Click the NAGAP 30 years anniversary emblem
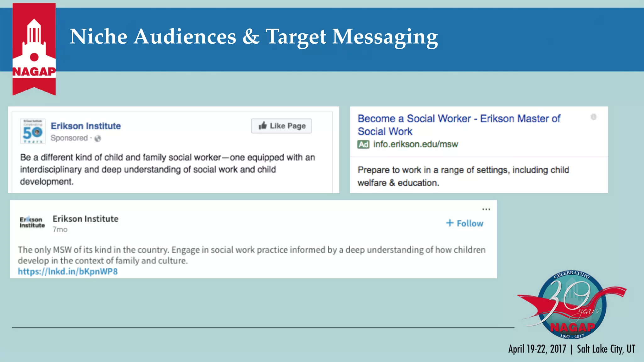644x362 pixels. click(572, 305)
